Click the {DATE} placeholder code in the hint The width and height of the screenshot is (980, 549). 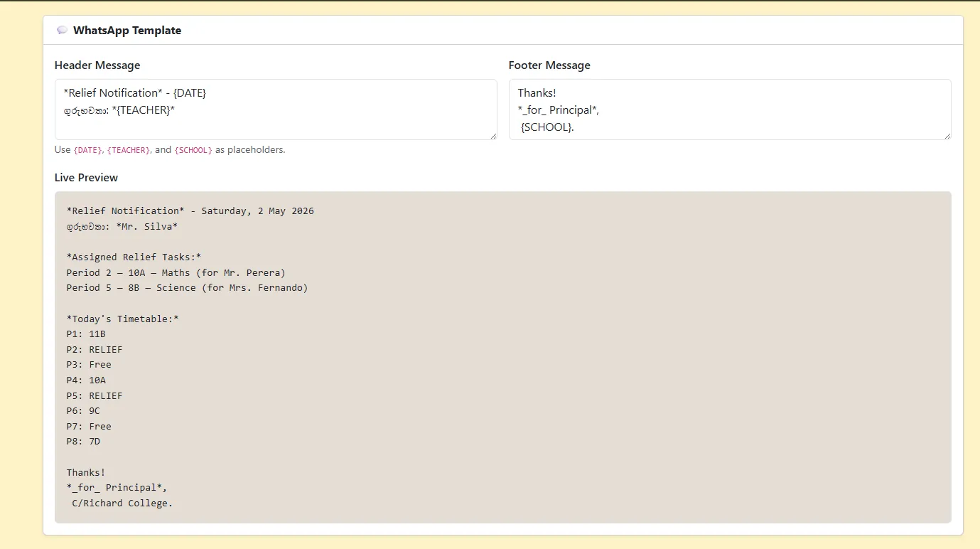pos(87,150)
